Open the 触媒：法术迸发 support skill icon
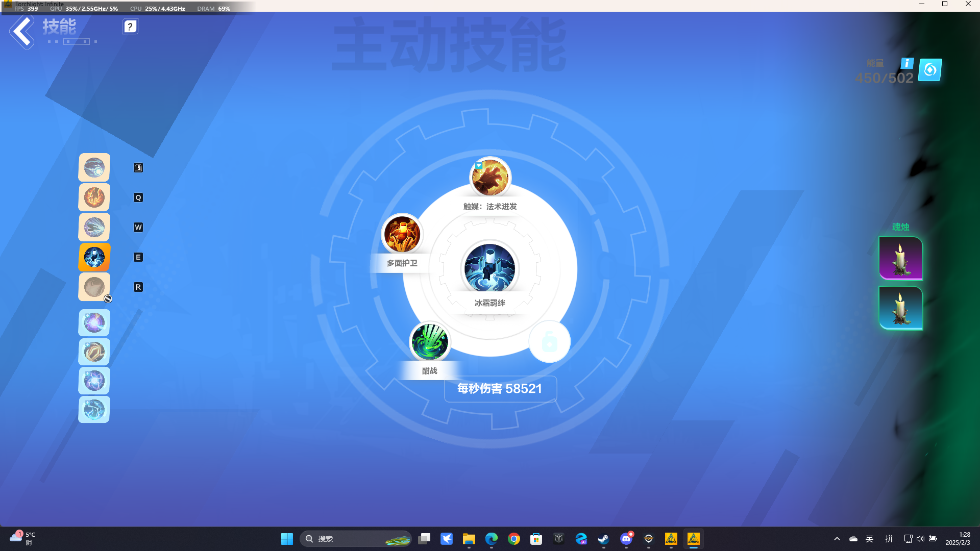Screen dimensions: 980x551 point(490,178)
